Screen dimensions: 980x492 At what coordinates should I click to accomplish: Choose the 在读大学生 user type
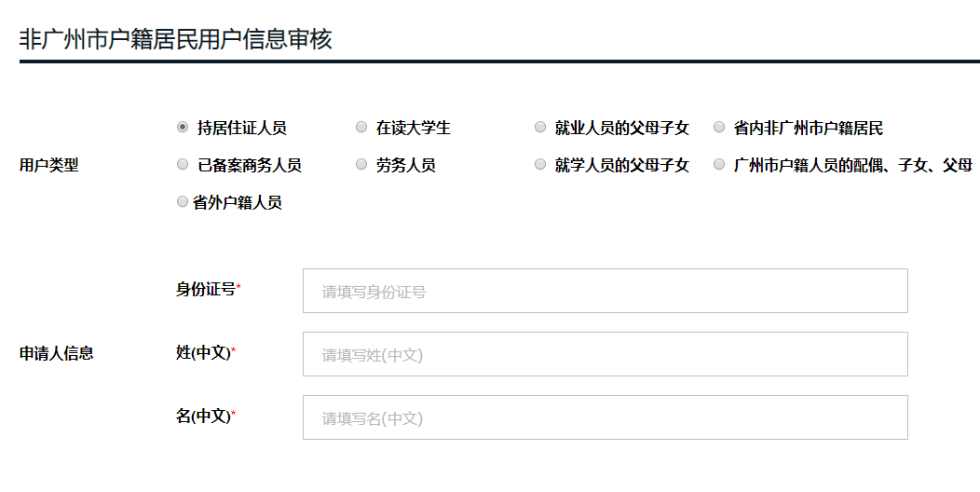point(361,127)
